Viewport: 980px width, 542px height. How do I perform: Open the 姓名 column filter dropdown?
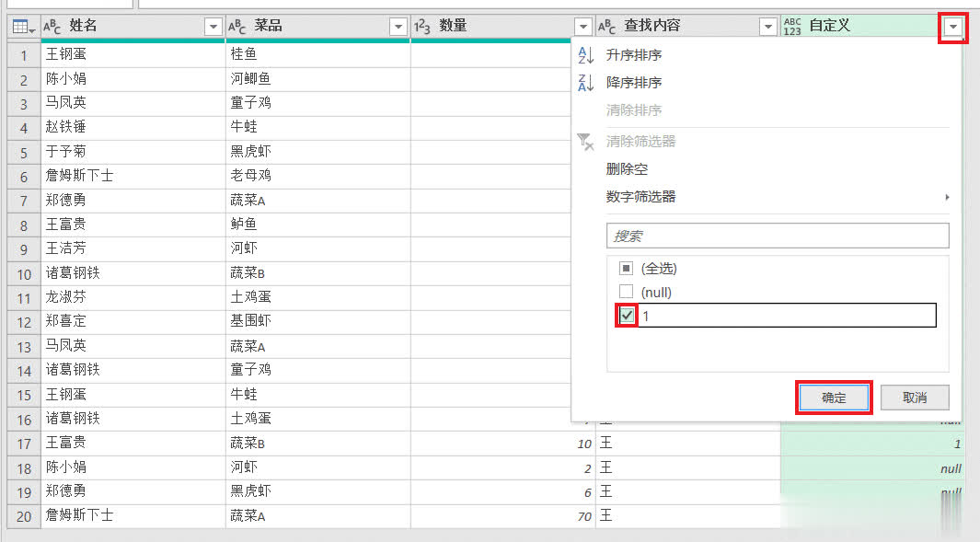coord(213,28)
